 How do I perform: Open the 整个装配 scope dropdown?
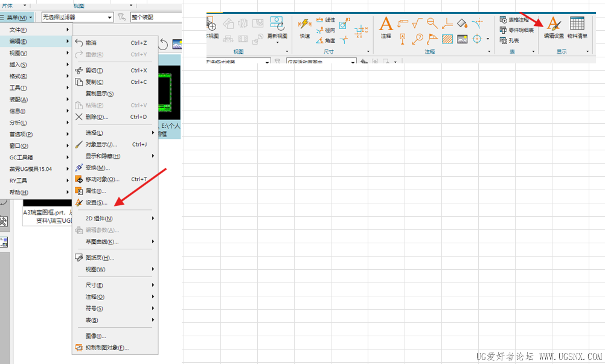point(156,17)
